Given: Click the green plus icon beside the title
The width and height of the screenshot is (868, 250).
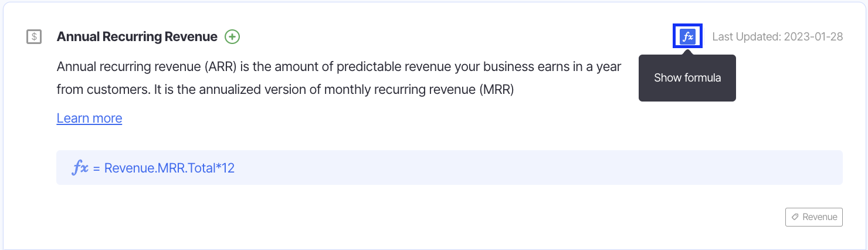Looking at the screenshot, I should tap(232, 36).
